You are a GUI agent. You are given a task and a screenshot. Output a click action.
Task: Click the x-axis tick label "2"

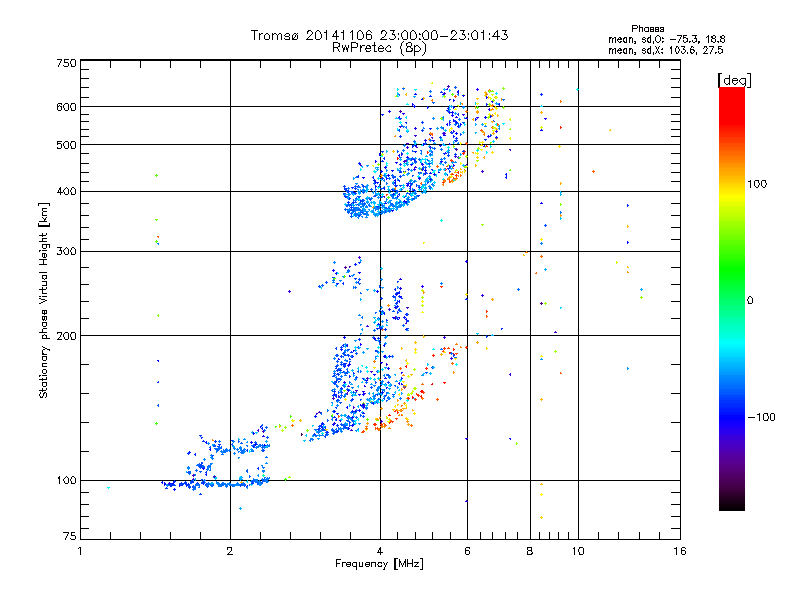(x=230, y=551)
